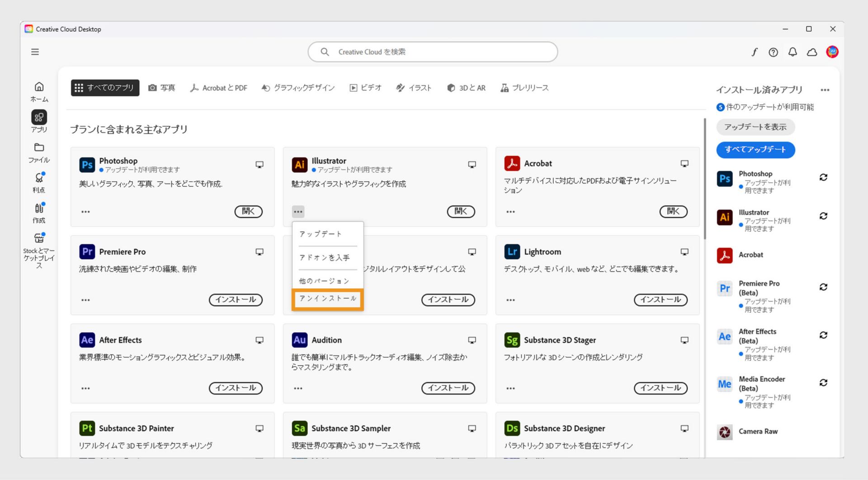
Task: Click desktop monitor icon on Acrobat card
Action: click(x=684, y=163)
